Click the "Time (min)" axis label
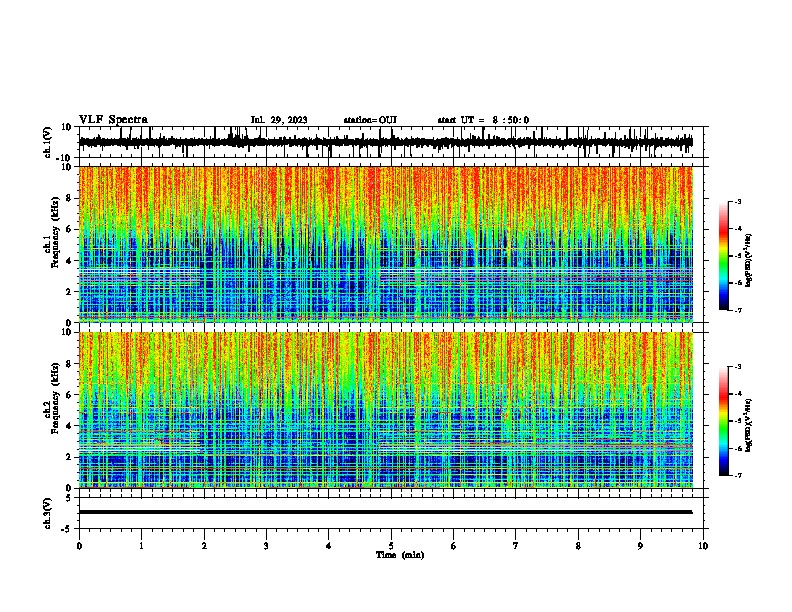Image resolution: width=792 pixels, height=612 pixels. (400, 555)
